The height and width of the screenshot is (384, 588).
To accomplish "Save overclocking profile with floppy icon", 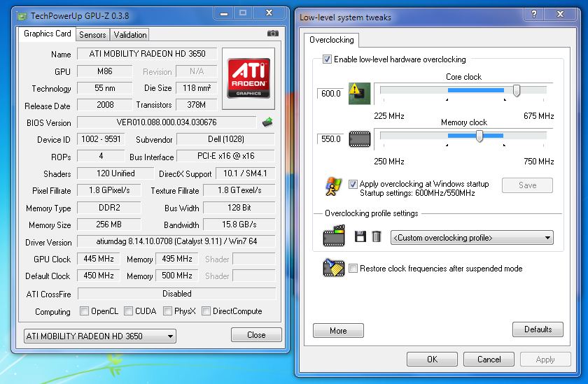I will [360, 236].
